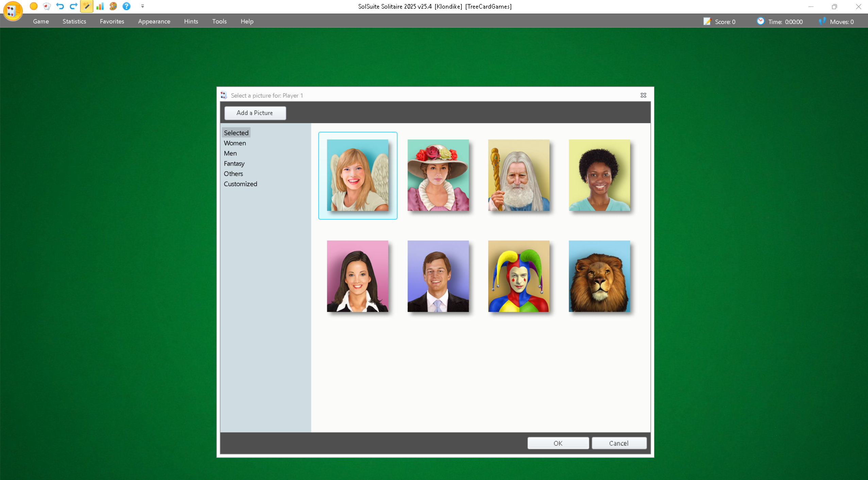Choose the white-bearded wizard portrait

point(519,175)
